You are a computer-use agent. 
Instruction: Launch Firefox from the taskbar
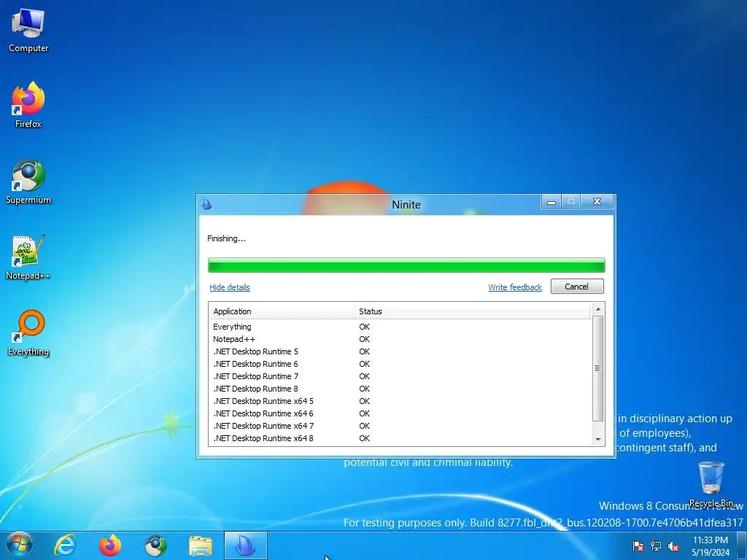coord(110,545)
